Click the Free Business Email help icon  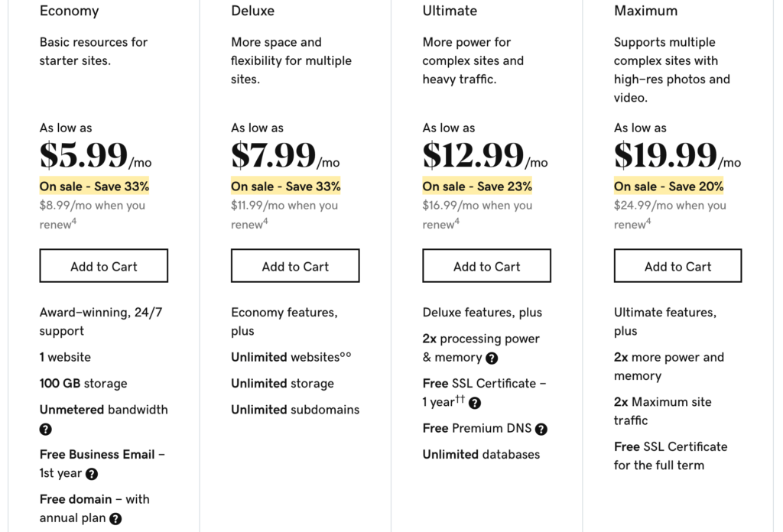(92, 474)
